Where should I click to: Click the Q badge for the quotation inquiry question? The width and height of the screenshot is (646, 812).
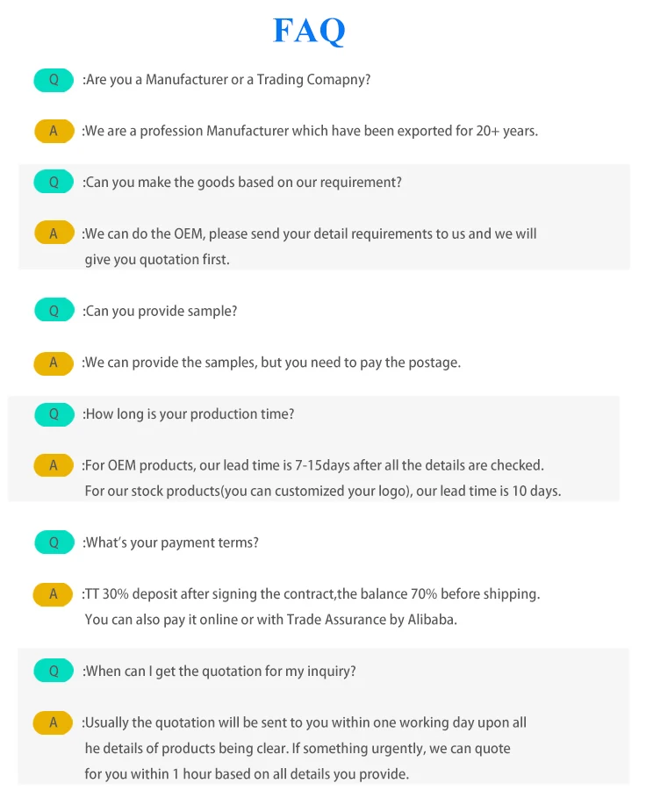click(x=54, y=672)
